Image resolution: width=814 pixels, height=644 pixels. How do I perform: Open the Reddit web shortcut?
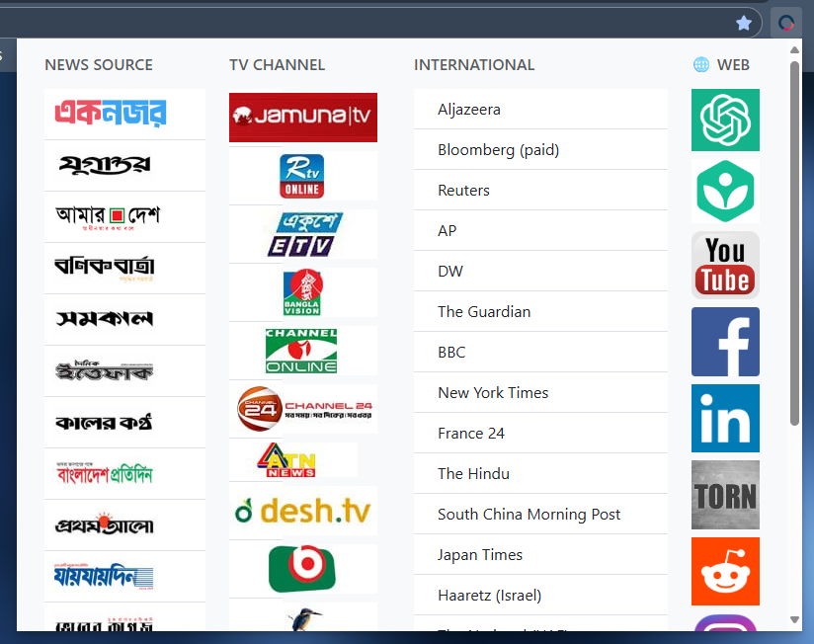(725, 571)
